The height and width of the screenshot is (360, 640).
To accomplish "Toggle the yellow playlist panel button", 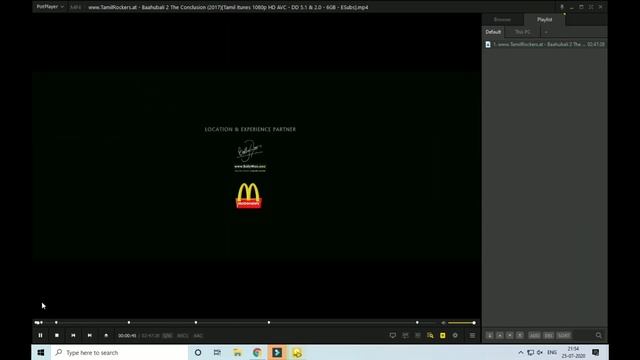I will click(x=443, y=336).
